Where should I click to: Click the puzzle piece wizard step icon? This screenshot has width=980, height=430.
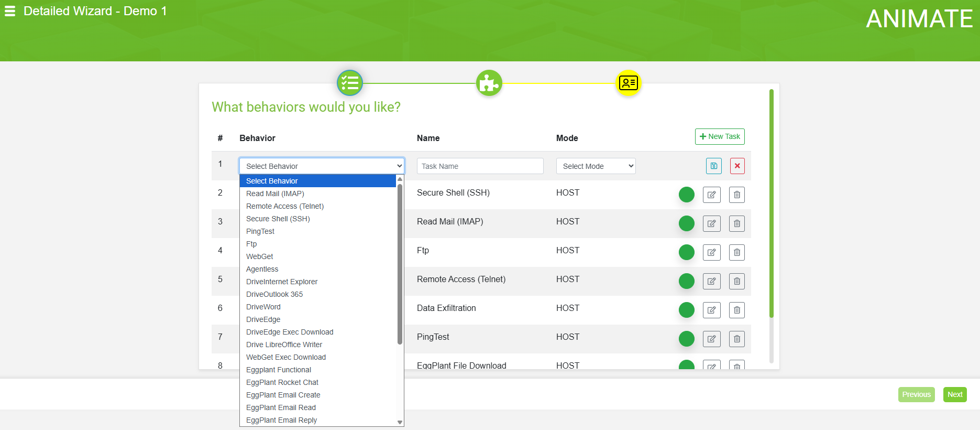489,83
